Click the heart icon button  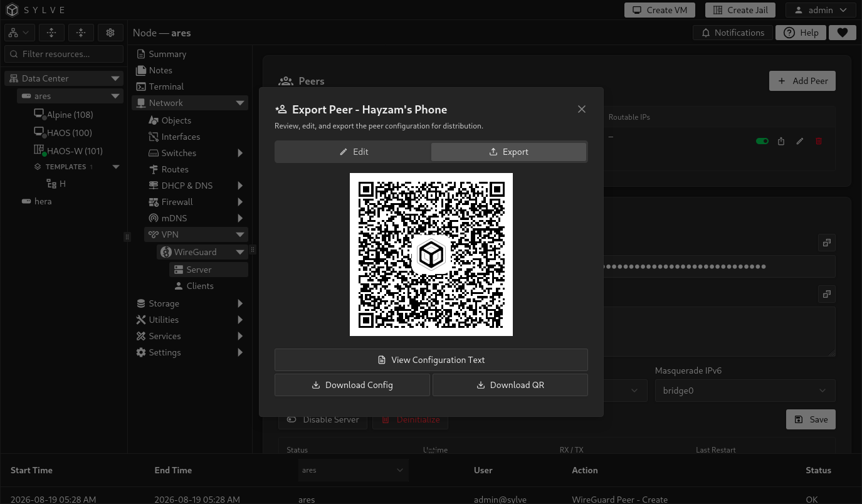(843, 33)
